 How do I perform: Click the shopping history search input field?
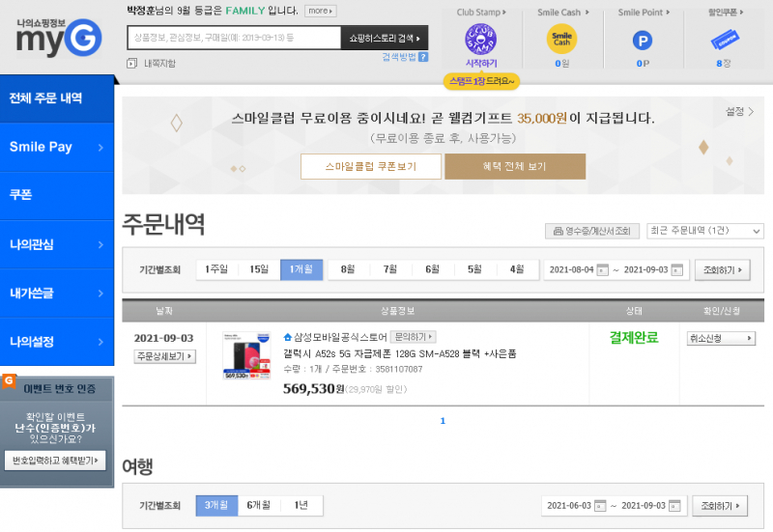coord(233,38)
